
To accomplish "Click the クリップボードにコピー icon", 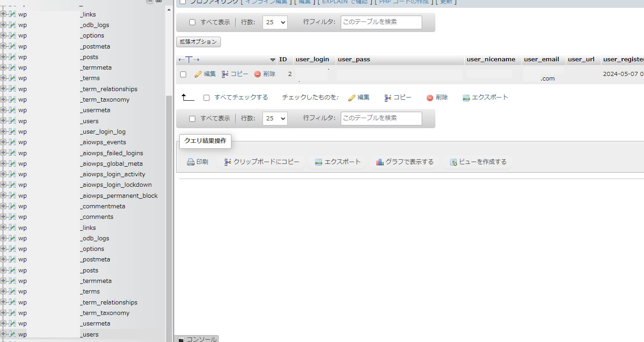I will 228,162.
